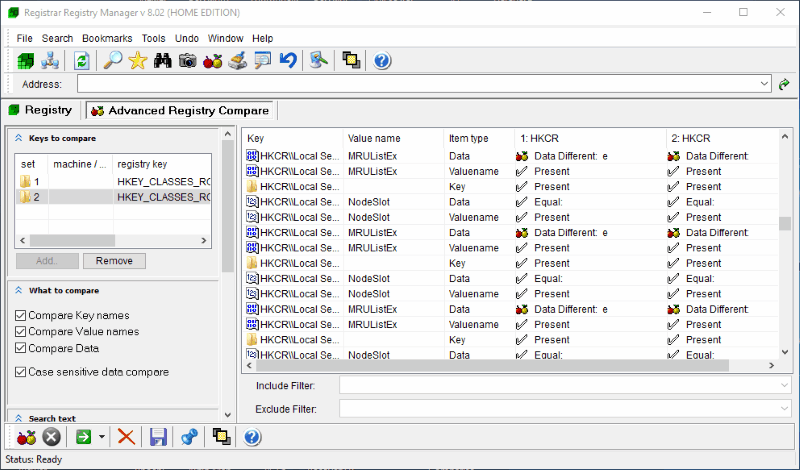The width and height of the screenshot is (800, 470).
Task: Click the camera snapshot toolbar icon
Action: (188, 61)
